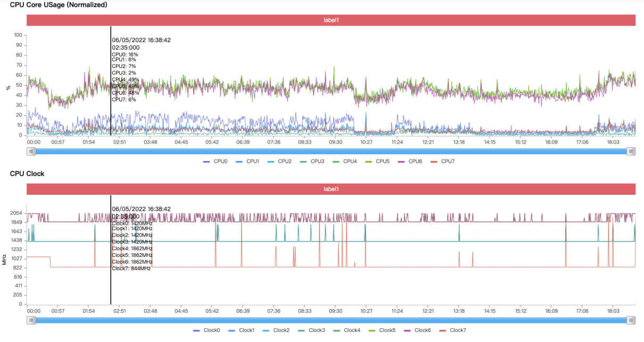The height and width of the screenshot is (342, 644).
Task: Toggle the CPU6 legend entry
Action: point(410,161)
